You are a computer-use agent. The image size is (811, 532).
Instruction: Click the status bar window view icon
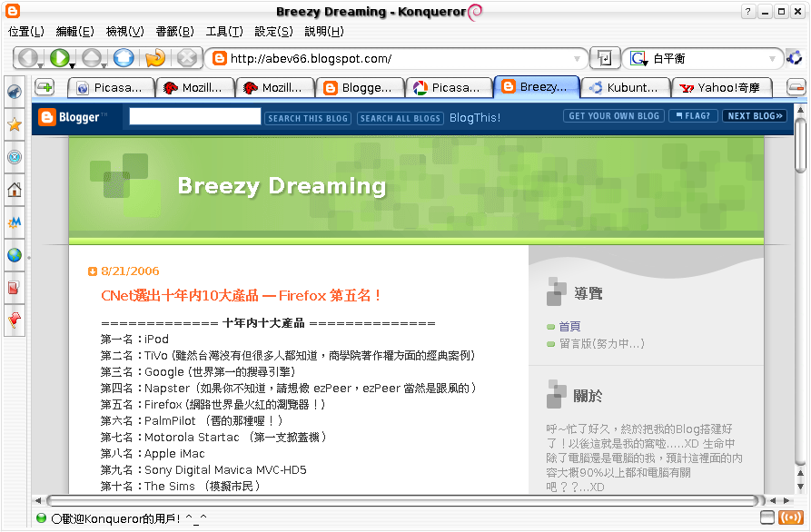tap(767, 517)
